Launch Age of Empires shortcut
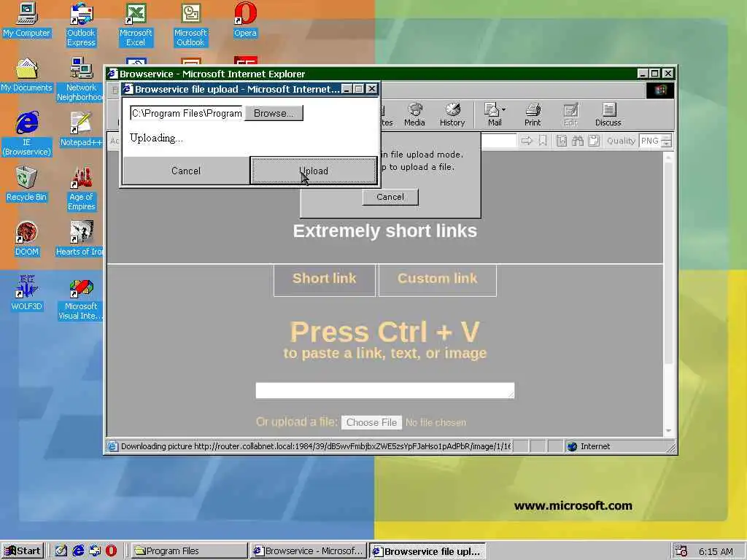The width and height of the screenshot is (747, 560). (81, 189)
